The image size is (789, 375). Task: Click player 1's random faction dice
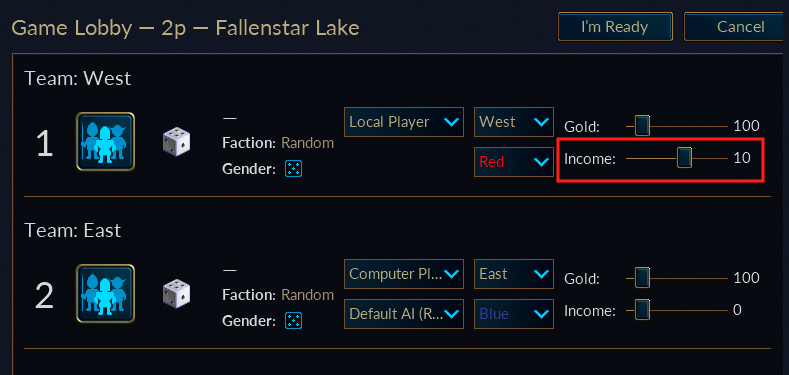(176, 142)
